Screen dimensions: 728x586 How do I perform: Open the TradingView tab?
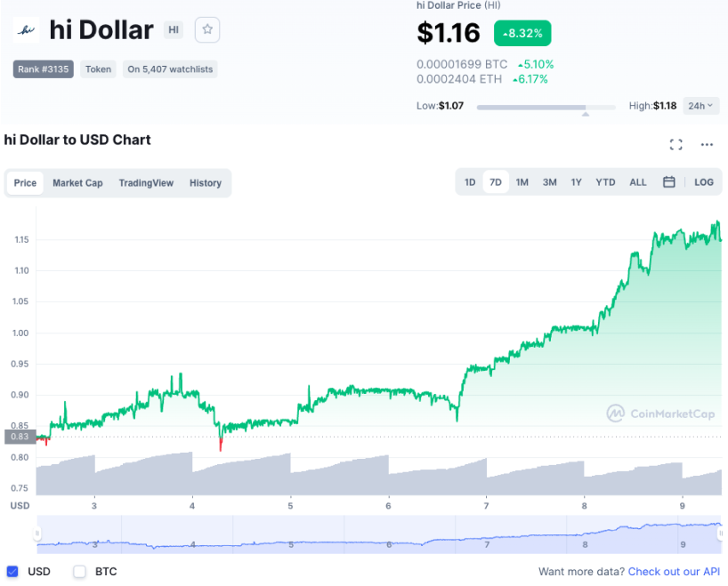click(146, 183)
